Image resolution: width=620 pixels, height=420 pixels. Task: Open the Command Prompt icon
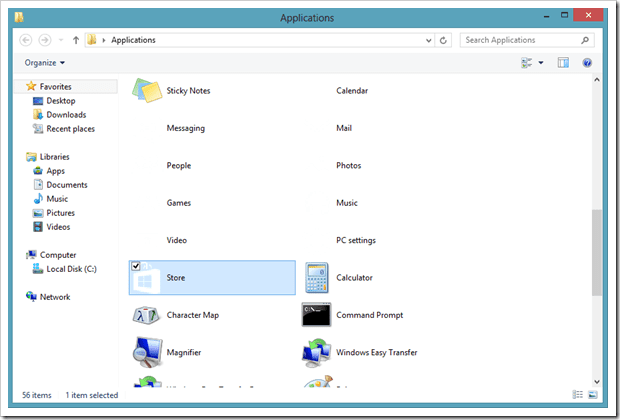pyautogui.click(x=316, y=315)
